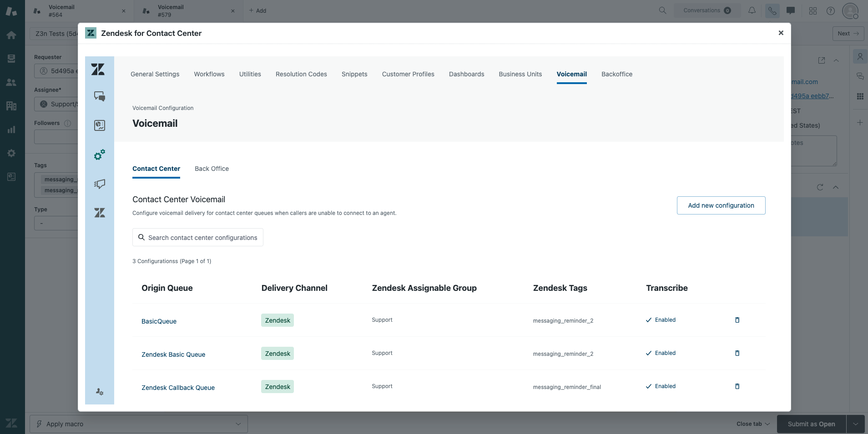This screenshot has width=868, height=434.
Task: Click trash icon for Zendesk Callback Queue
Action: coord(737,386)
